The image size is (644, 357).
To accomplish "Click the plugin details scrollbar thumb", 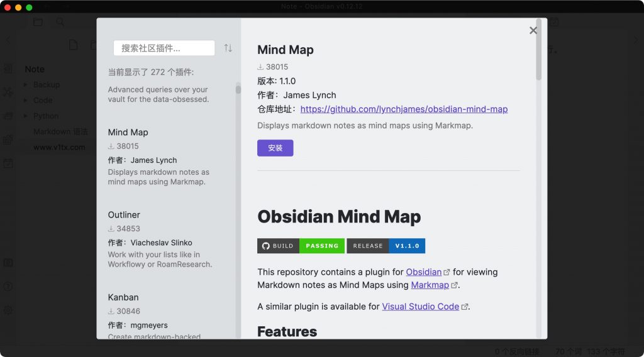I will click(x=538, y=49).
